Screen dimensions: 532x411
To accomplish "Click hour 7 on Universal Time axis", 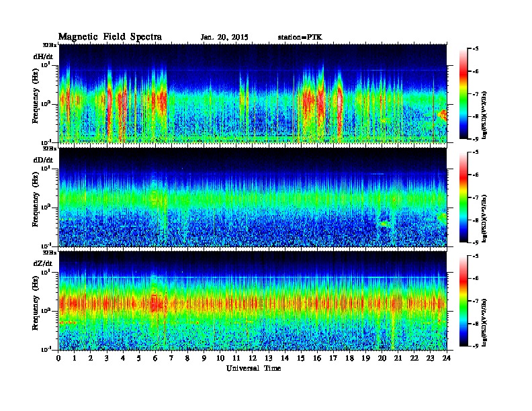I will click(x=171, y=359).
